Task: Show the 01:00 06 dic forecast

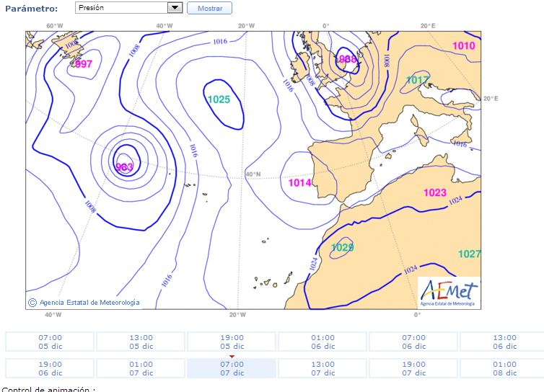Action: (x=323, y=342)
